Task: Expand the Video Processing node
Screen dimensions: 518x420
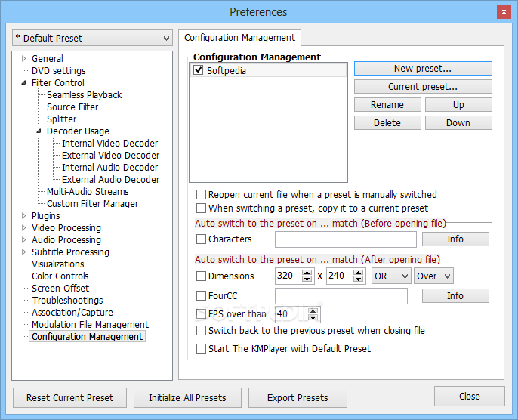Action: [24, 228]
